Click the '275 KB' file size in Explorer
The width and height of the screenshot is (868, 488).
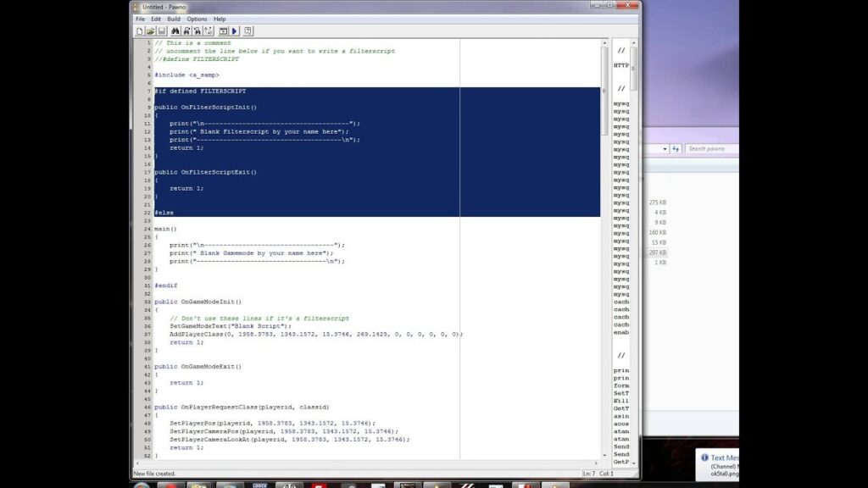point(658,202)
